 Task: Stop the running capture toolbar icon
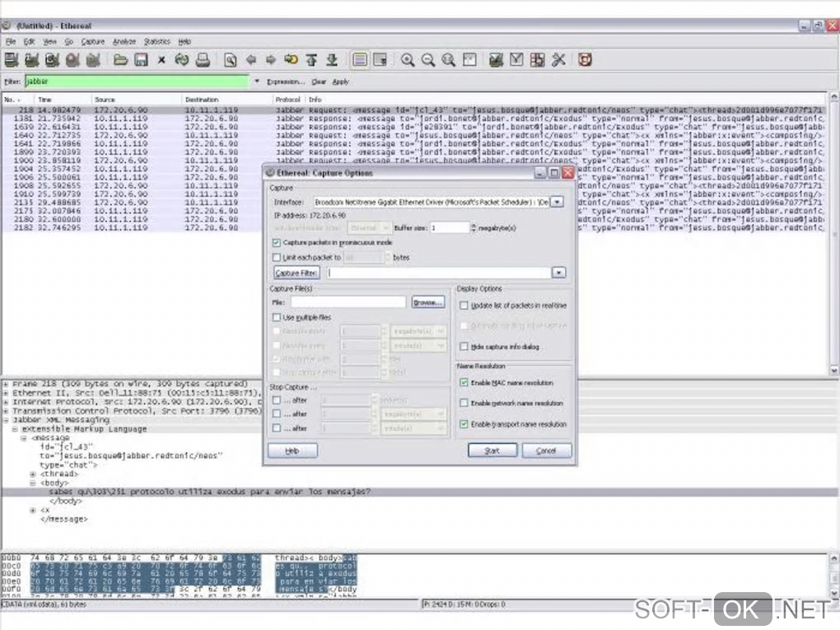[72, 60]
